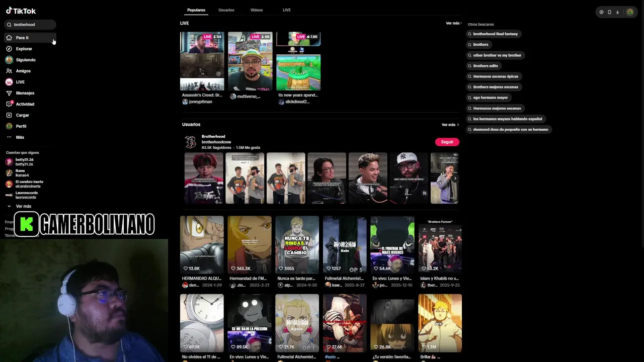Search suggestion brotherhood final fantasy
The height and width of the screenshot is (362, 644).
pyautogui.click(x=493, y=34)
